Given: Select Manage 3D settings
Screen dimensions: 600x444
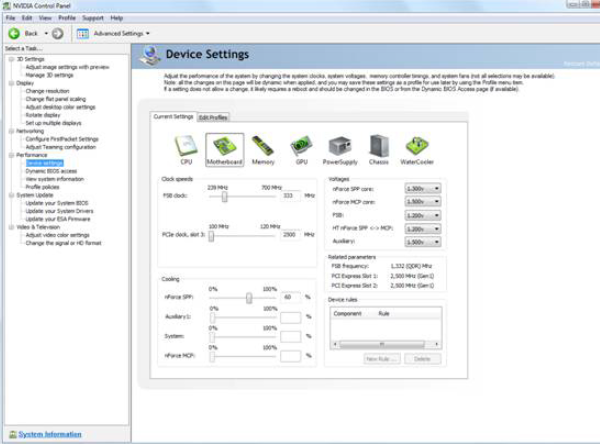Looking at the screenshot, I should (x=49, y=75).
